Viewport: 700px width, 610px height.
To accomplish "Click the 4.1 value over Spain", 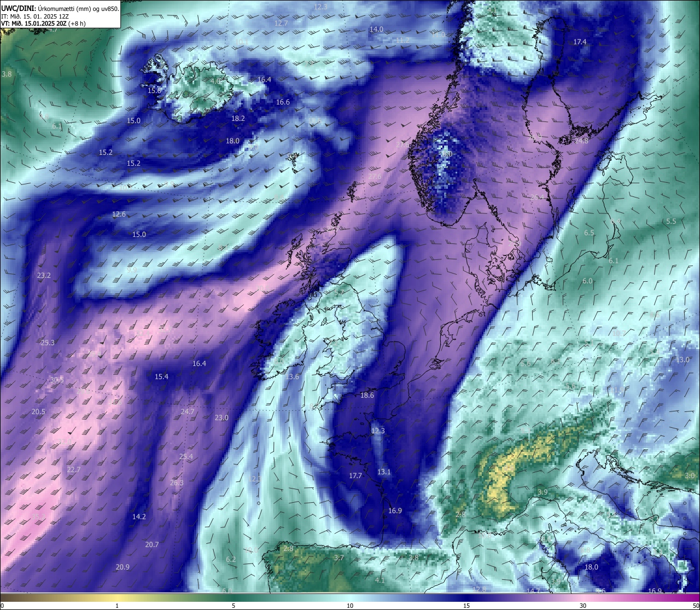I will (380, 580).
